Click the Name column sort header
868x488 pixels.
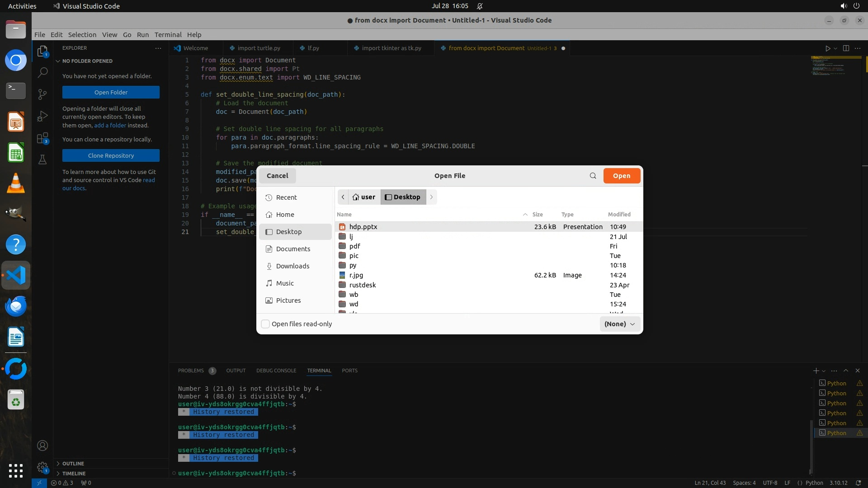344,215
